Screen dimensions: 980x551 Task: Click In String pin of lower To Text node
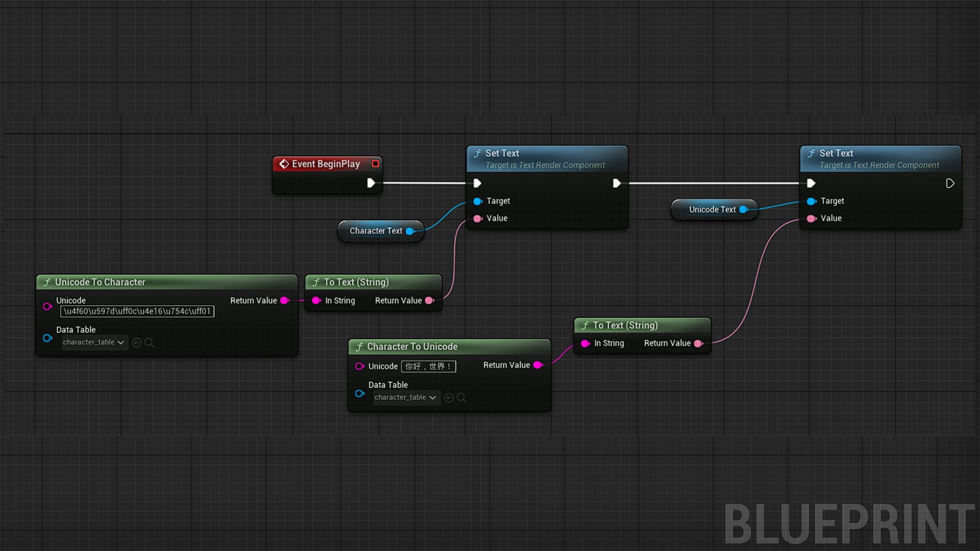(585, 343)
